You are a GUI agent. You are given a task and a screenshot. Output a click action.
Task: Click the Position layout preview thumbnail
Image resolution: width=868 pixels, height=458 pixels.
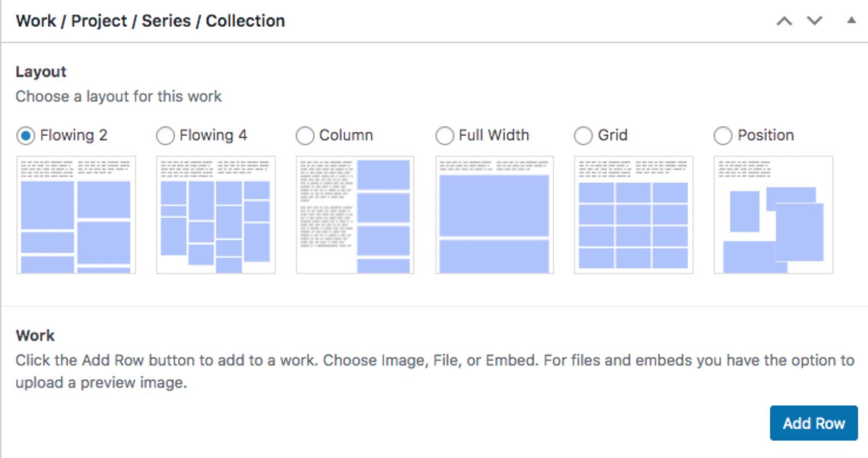[x=773, y=215]
